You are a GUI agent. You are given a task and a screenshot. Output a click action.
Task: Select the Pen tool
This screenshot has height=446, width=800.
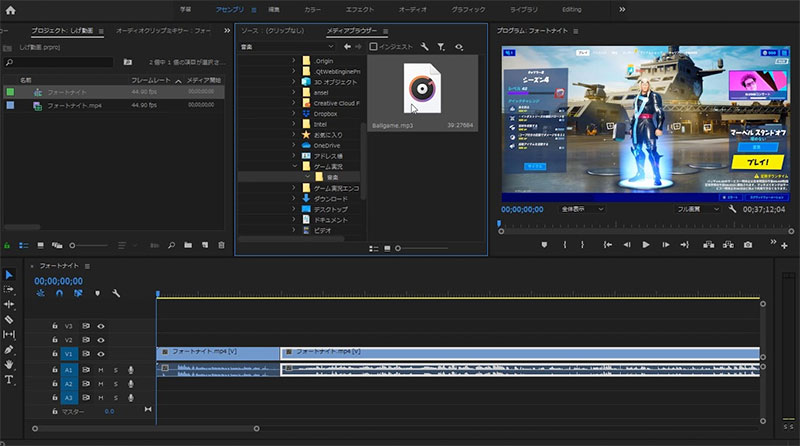point(9,350)
